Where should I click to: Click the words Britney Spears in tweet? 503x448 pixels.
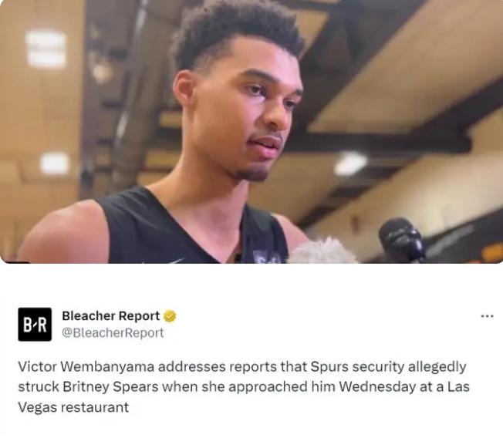[110, 387]
